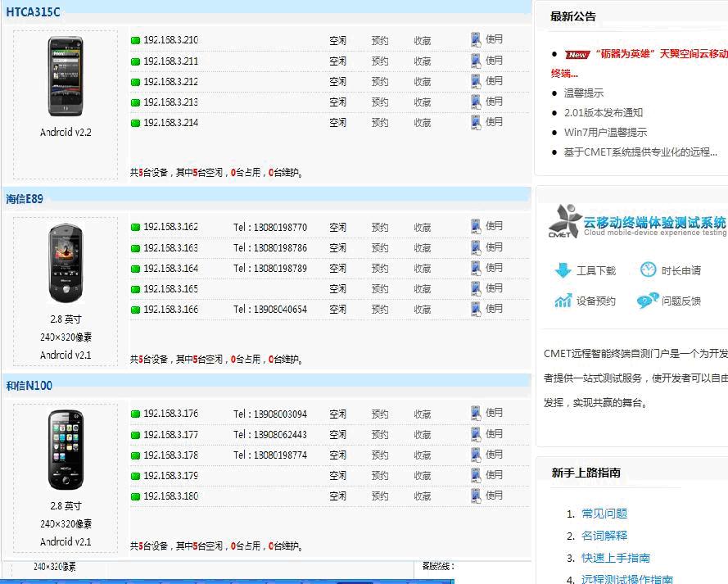Click the use-device icon for 192.168.3.176
The height and width of the screenshot is (584, 728).
tap(476, 413)
